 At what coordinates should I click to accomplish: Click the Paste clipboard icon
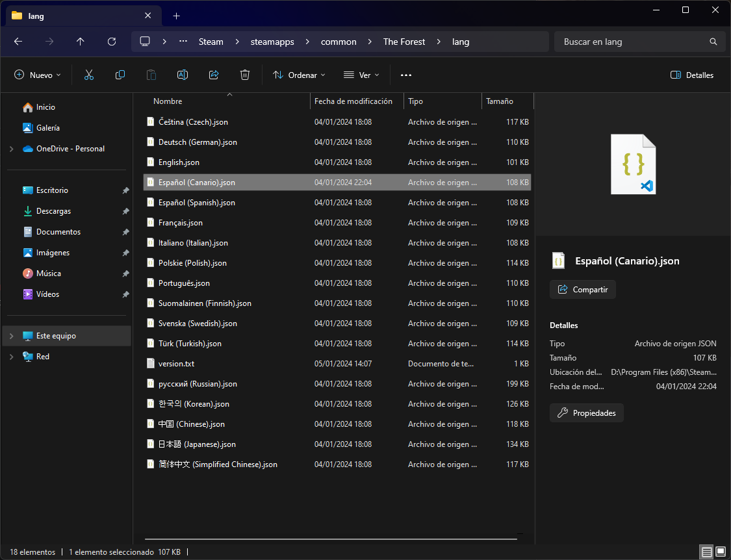click(151, 75)
